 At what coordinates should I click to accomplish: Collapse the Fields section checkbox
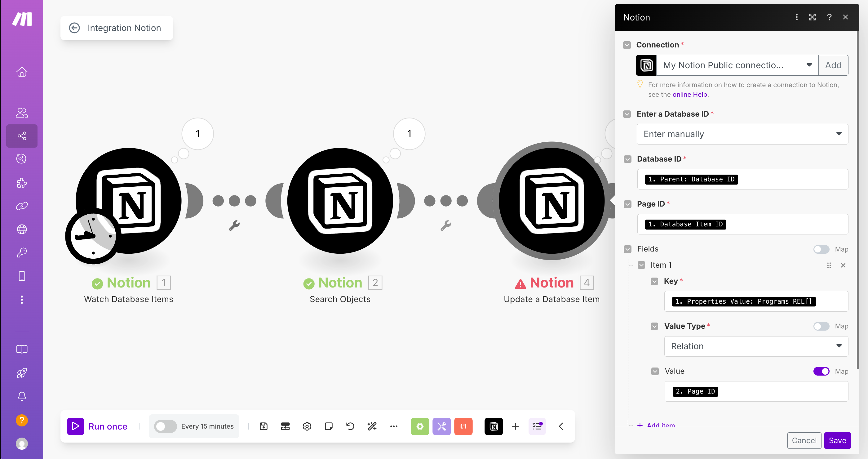(x=627, y=249)
